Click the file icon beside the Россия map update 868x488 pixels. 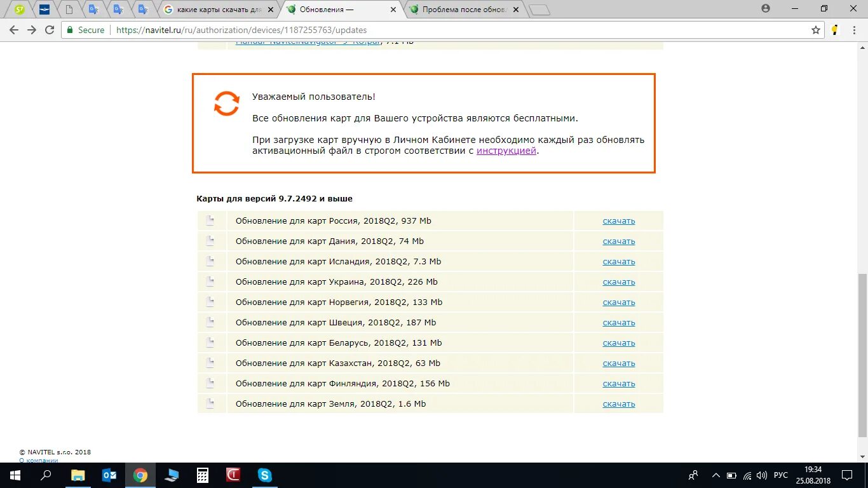(210, 220)
